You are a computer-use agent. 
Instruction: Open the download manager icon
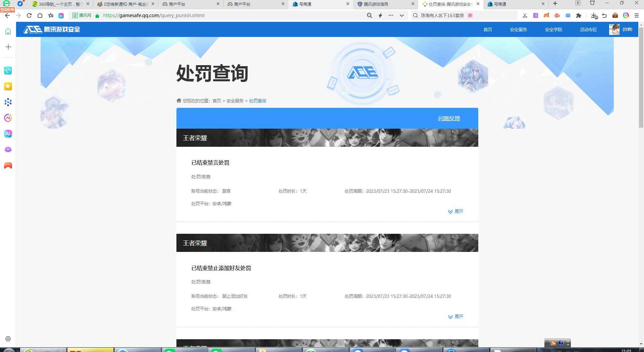[594, 15]
